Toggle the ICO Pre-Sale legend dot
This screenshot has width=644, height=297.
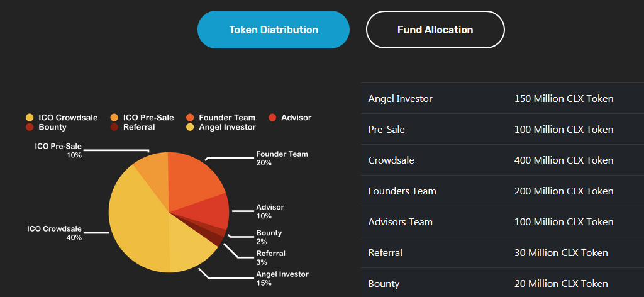(114, 118)
